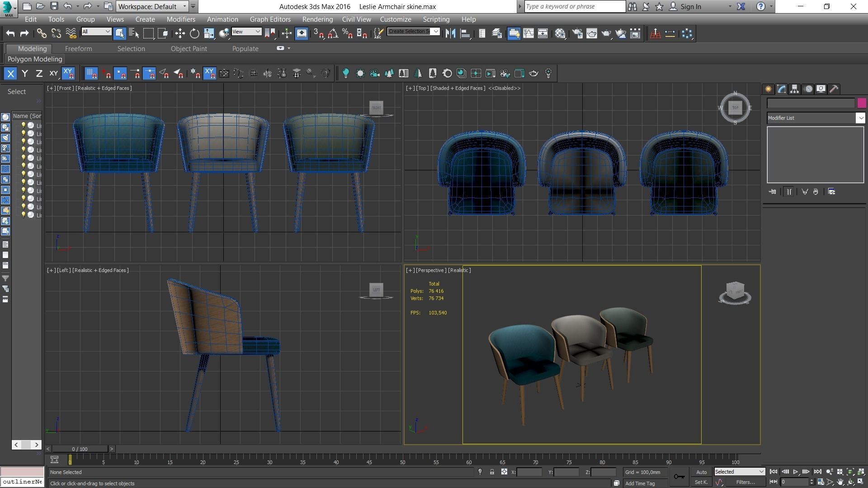Activate the Select and Move tool
This screenshot has width=868, height=488.
point(180,33)
